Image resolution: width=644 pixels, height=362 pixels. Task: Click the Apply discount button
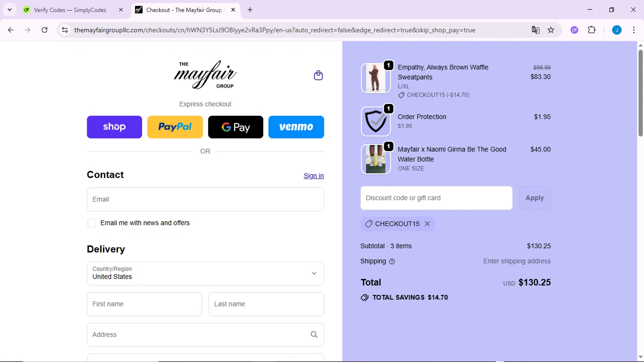535,198
